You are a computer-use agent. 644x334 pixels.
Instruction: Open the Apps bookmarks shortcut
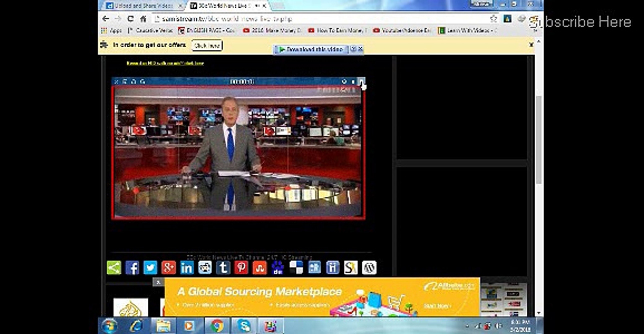click(x=111, y=30)
